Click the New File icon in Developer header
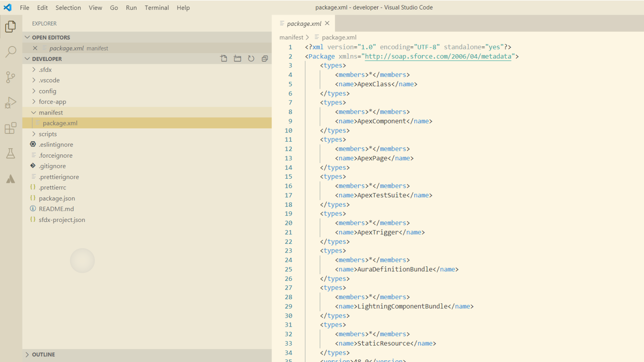The height and width of the screenshot is (362, 644). (x=224, y=59)
